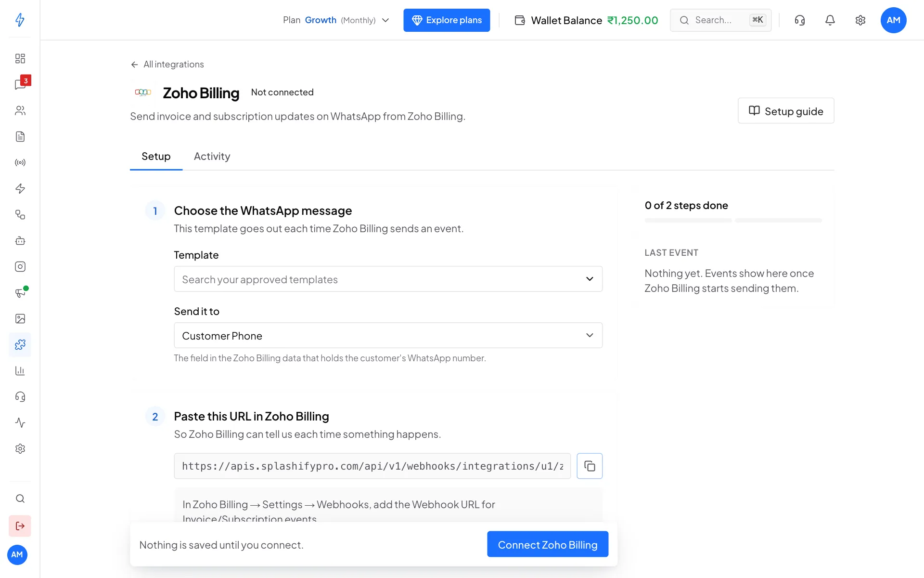
Task: Open the AM avatar in top bar
Action: pyautogui.click(x=893, y=20)
